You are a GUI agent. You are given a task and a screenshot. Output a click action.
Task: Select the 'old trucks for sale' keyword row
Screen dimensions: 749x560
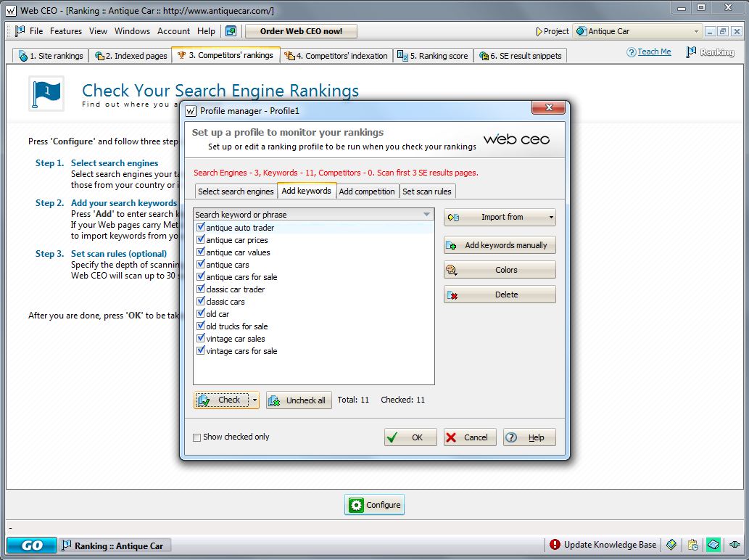click(x=313, y=326)
